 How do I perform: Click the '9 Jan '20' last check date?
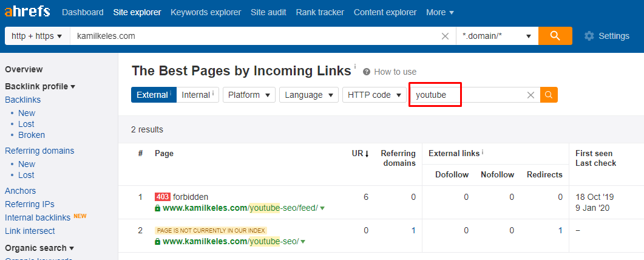click(x=592, y=208)
